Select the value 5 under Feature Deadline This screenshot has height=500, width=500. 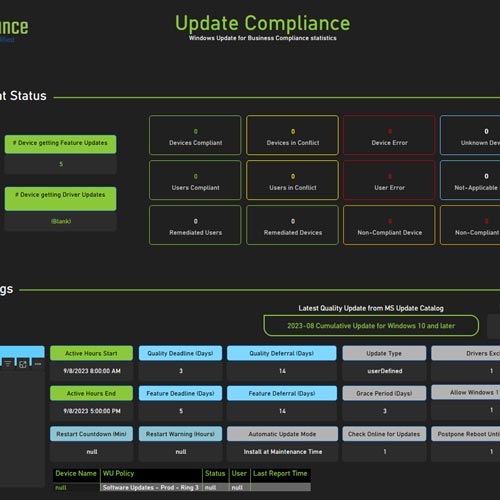point(181,411)
